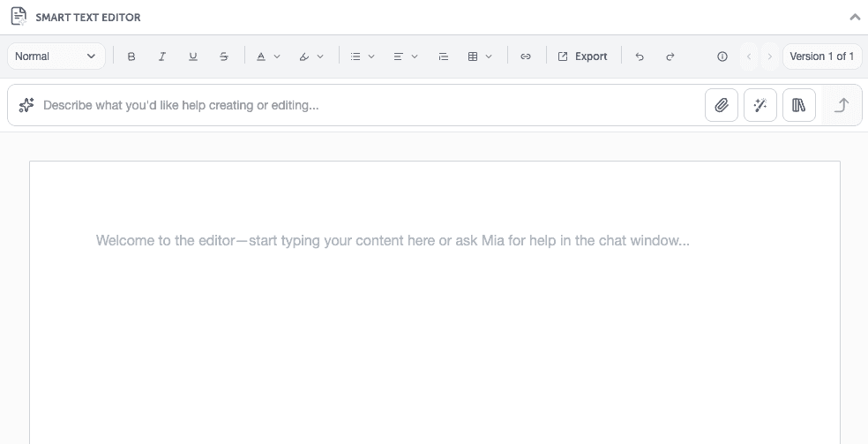
Task: Click the SMART TEXT EDITOR title
Action: coord(88,17)
